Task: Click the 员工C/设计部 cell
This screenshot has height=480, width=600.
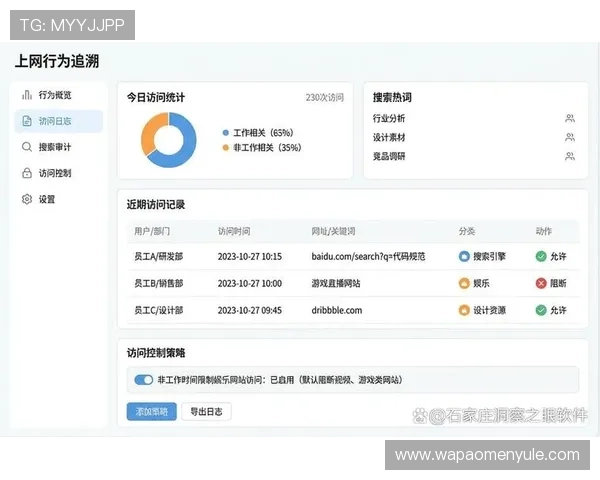Action: tap(158, 310)
